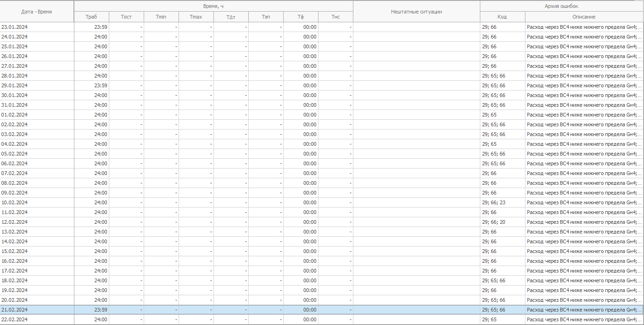Click the Траб column header

click(x=92, y=17)
